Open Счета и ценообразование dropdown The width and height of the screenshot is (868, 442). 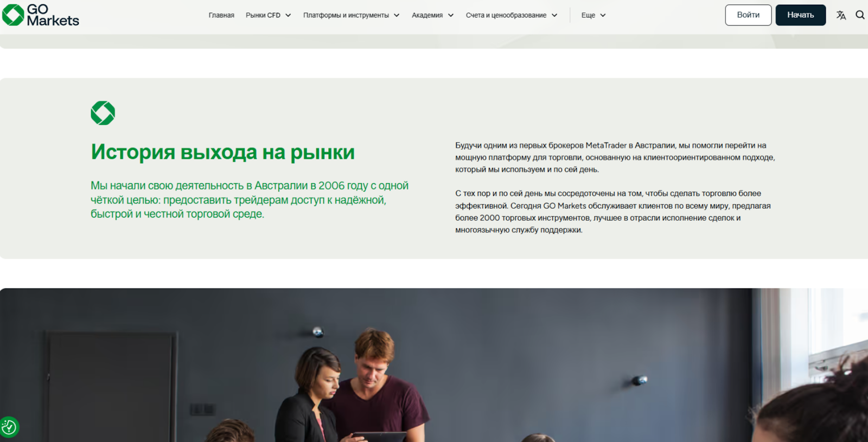(x=511, y=15)
